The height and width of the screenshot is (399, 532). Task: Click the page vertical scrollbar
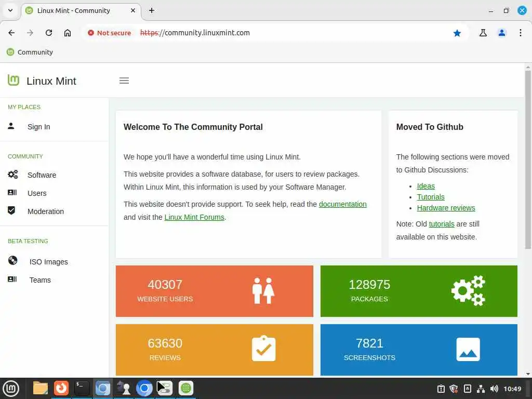(x=528, y=159)
